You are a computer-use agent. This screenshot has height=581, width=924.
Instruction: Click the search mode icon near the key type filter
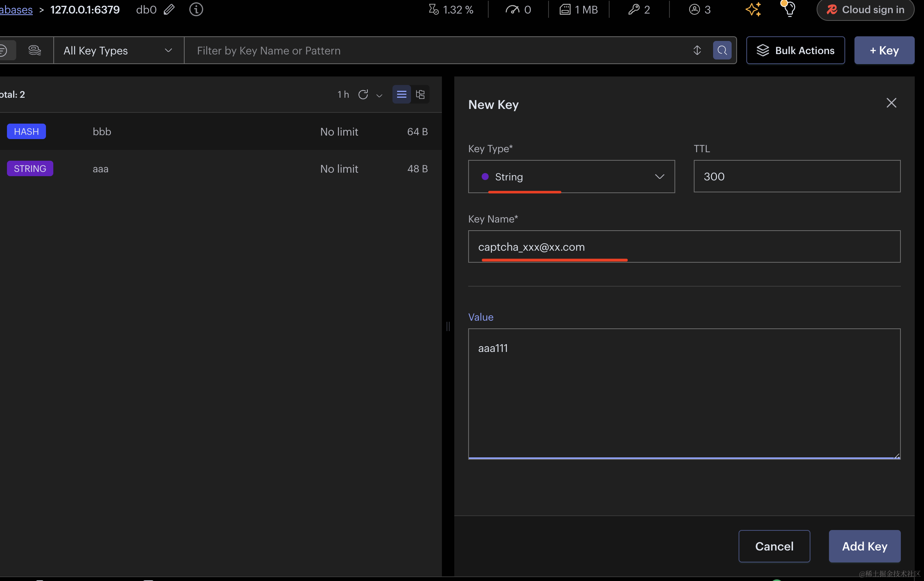(x=34, y=50)
